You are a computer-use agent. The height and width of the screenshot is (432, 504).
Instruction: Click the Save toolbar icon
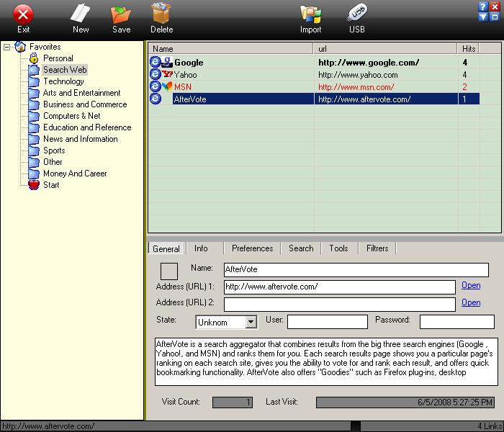coord(121,14)
